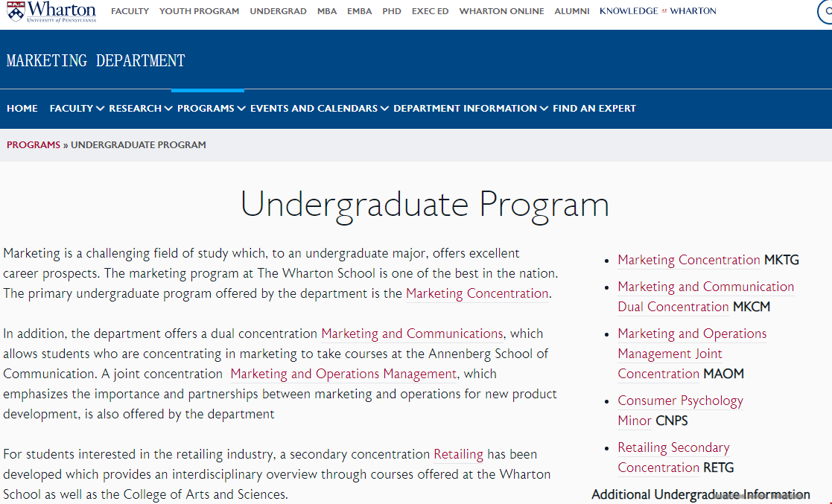Open the sidebar Marketing Concentration MKTG link
This screenshot has height=504, width=832.
689,260
